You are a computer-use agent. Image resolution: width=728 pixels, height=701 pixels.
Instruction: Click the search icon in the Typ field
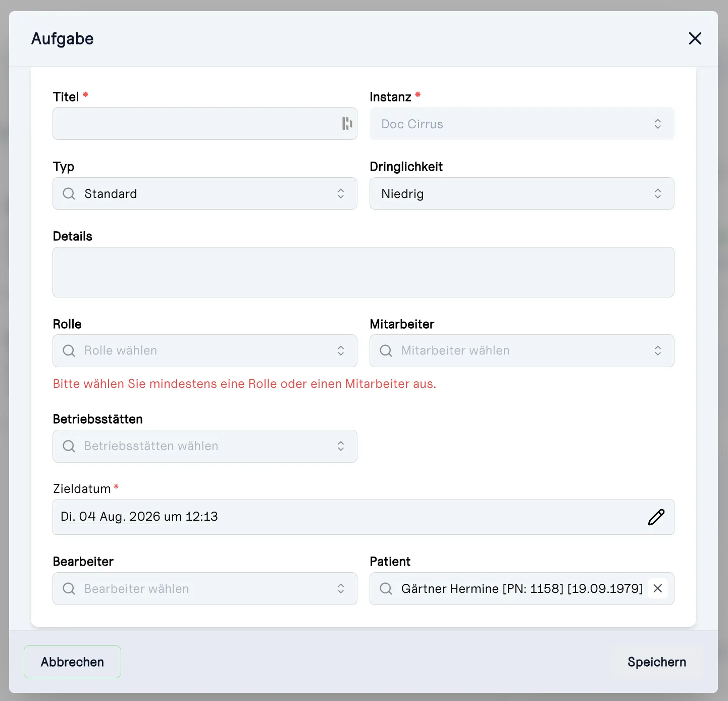tap(69, 193)
